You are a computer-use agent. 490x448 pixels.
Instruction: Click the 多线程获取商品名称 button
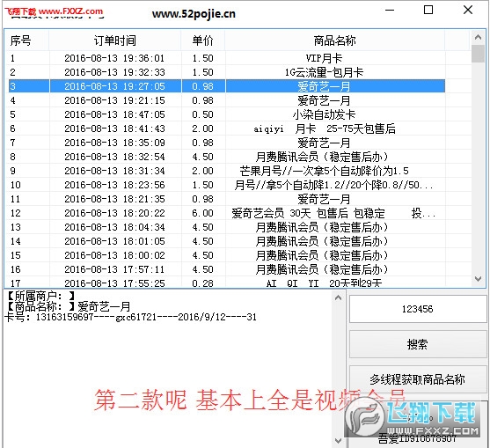click(418, 379)
